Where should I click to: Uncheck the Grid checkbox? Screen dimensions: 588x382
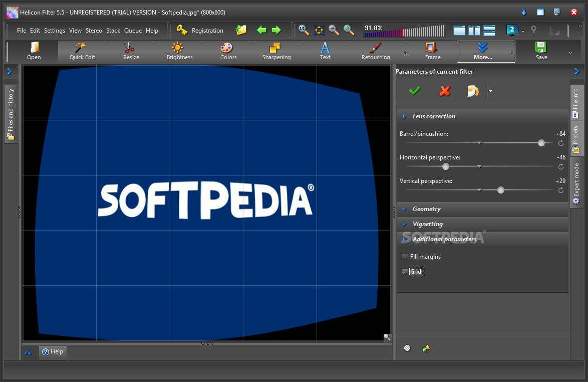pyautogui.click(x=405, y=272)
